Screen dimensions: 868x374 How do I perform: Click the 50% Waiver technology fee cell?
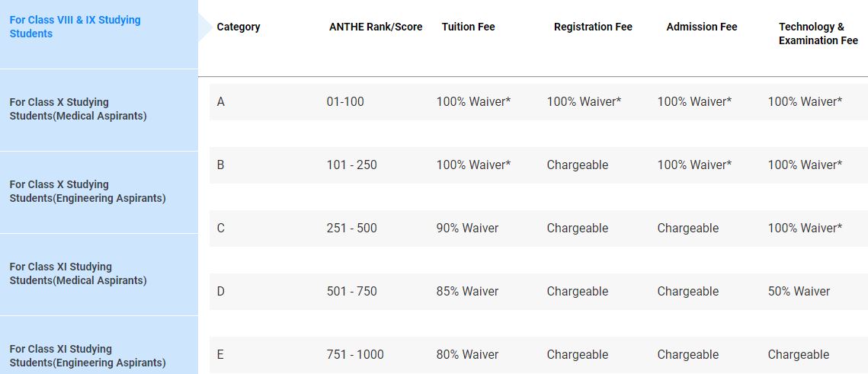(x=799, y=291)
